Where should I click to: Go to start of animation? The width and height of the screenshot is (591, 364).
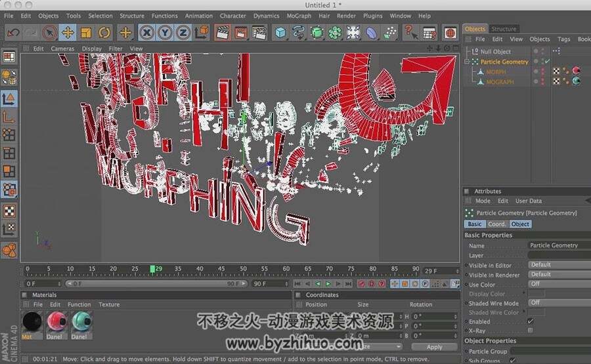click(297, 284)
